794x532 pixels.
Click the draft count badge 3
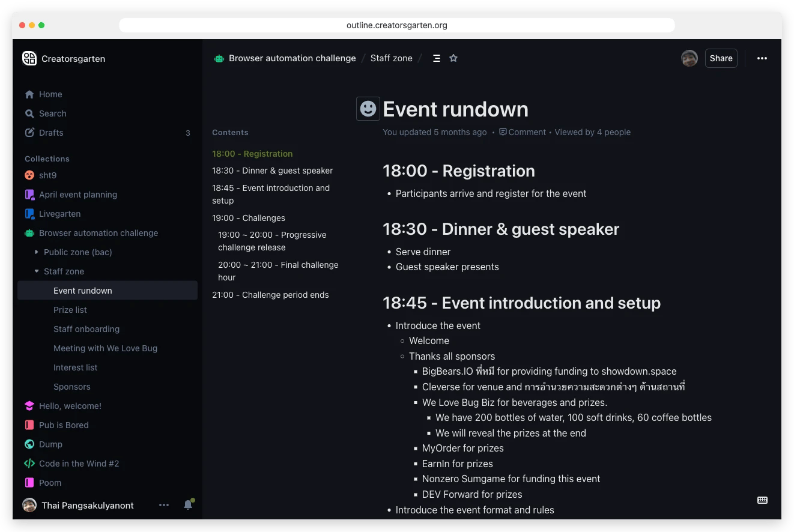point(188,133)
